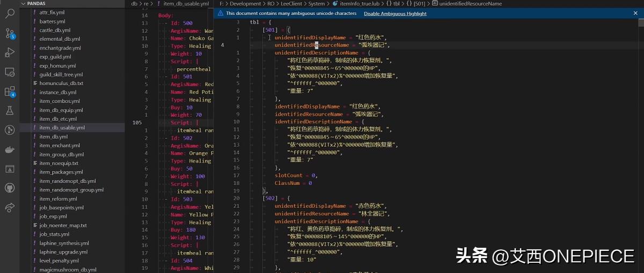Open the Docker view
Image resolution: width=644 pixels, height=273 pixels.
[10, 149]
